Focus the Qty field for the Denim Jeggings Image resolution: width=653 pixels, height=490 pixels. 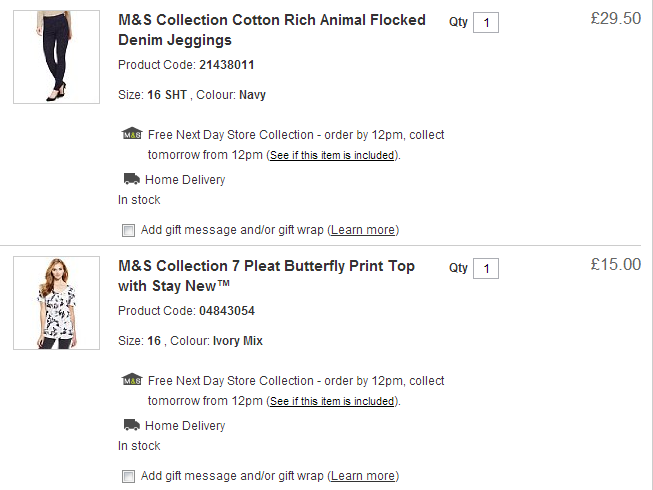coord(486,22)
